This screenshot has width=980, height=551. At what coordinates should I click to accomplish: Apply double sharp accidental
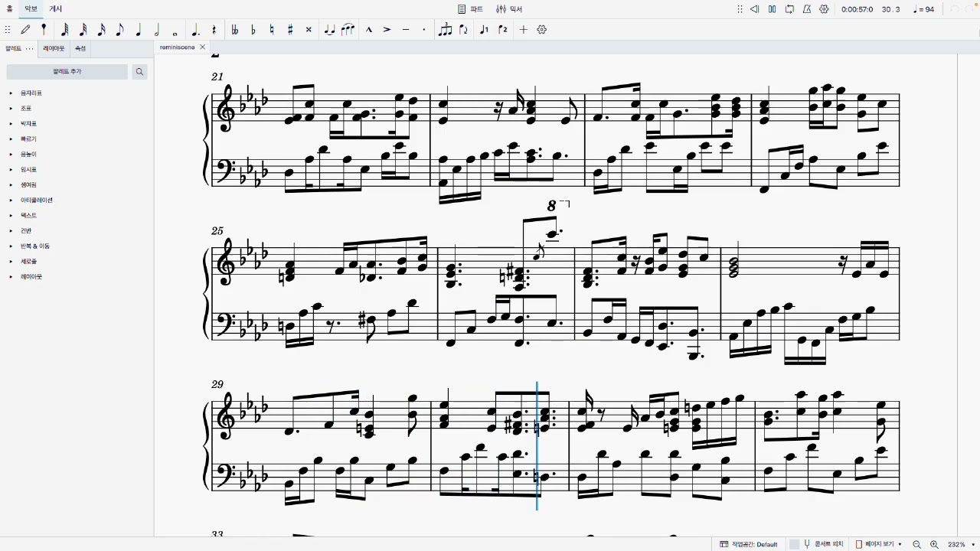(309, 30)
